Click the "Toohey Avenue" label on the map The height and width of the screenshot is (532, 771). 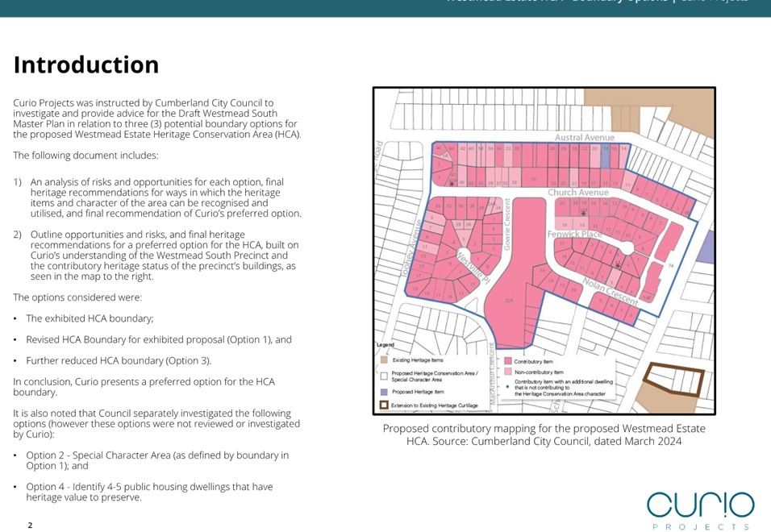(x=411, y=247)
